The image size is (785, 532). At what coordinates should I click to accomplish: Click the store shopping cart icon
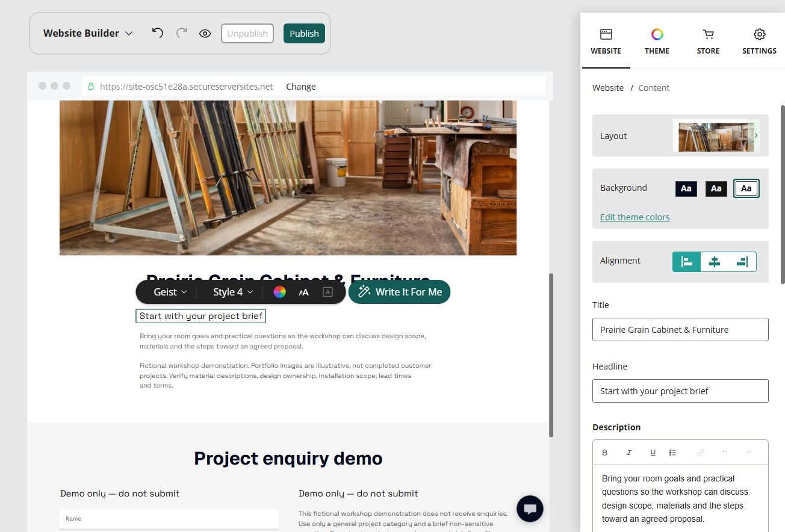pos(708,34)
